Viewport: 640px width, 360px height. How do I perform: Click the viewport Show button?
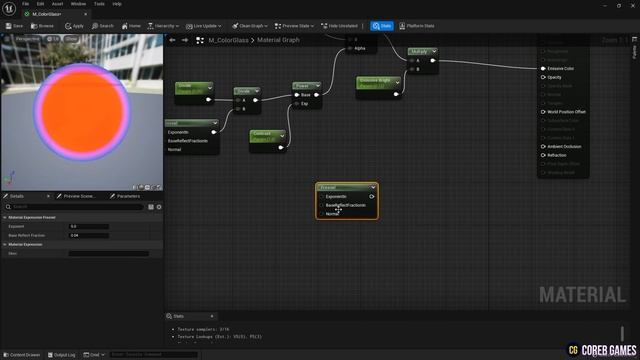tap(71, 39)
